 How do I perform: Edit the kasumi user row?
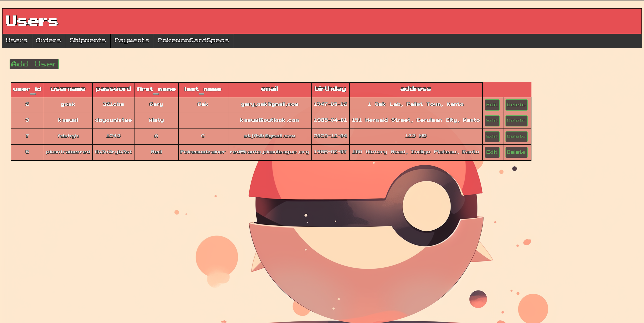point(492,120)
